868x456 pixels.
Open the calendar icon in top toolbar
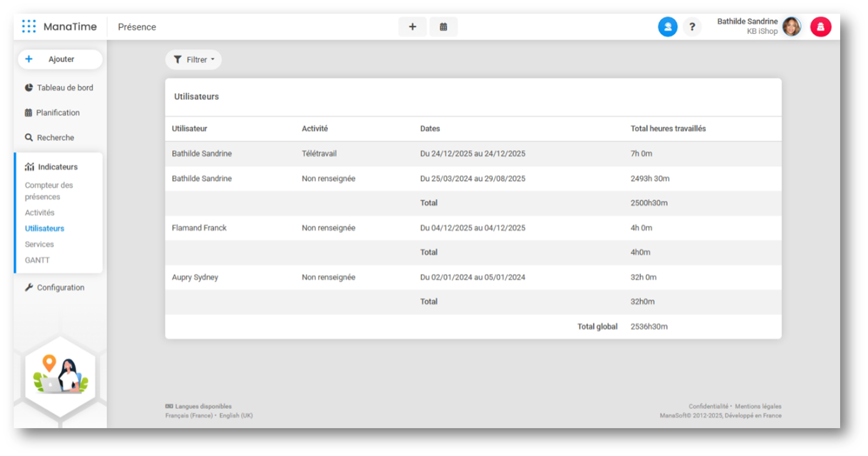pos(443,27)
